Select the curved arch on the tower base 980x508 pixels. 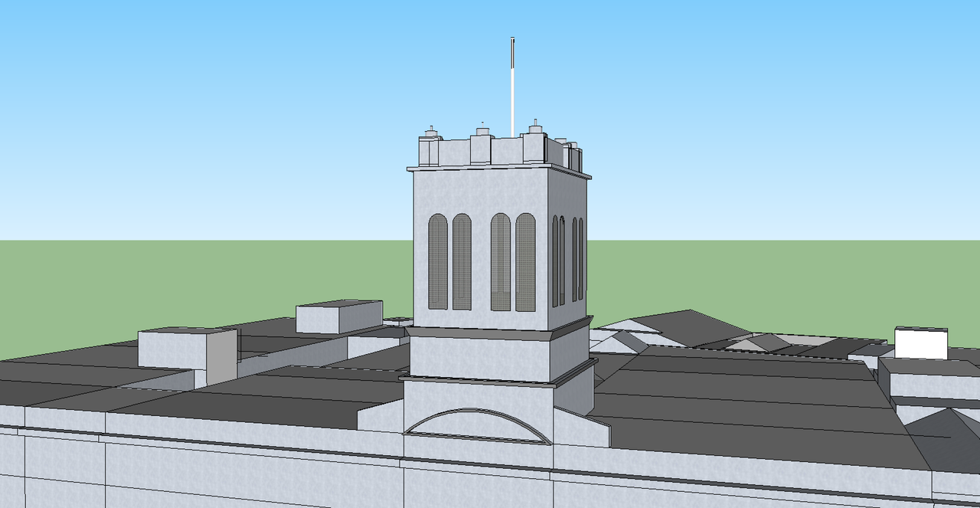[x=478, y=426]
